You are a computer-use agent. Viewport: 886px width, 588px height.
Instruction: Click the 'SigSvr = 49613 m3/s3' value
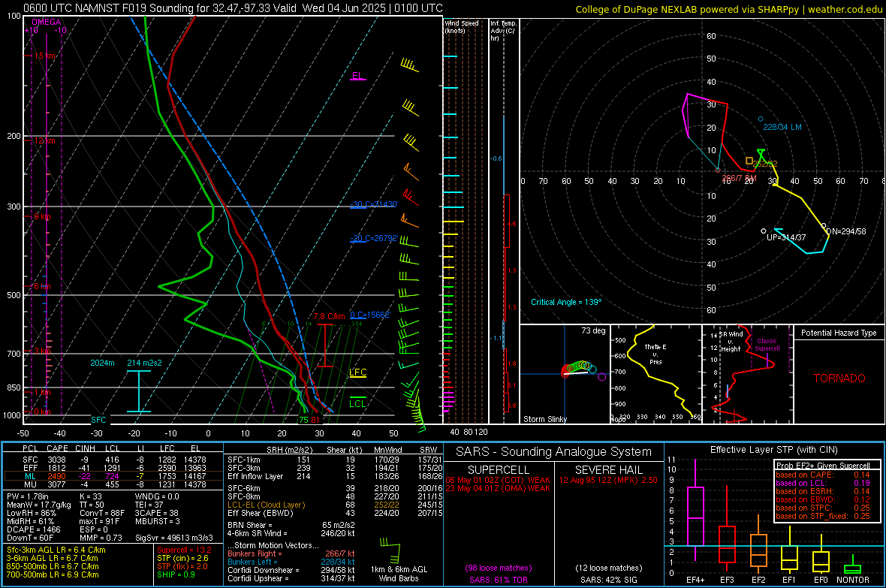click(x=174, y=538)
